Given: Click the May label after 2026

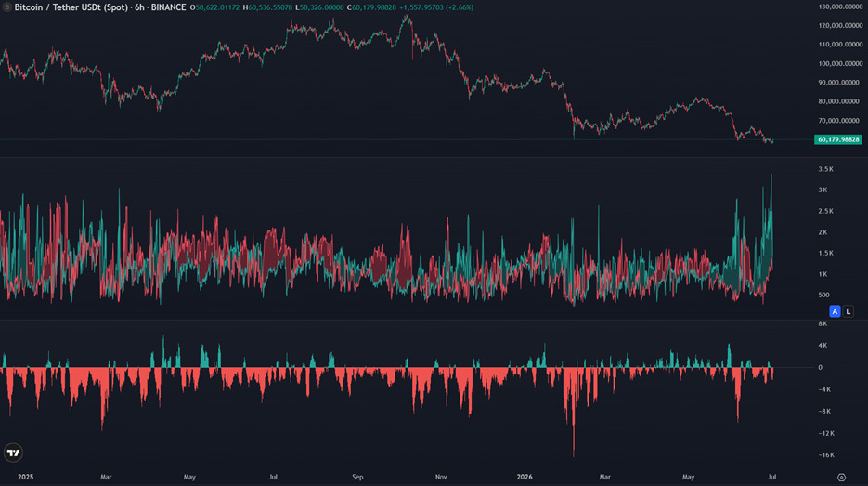Looking at the screenshot, I should coord(688,477).
